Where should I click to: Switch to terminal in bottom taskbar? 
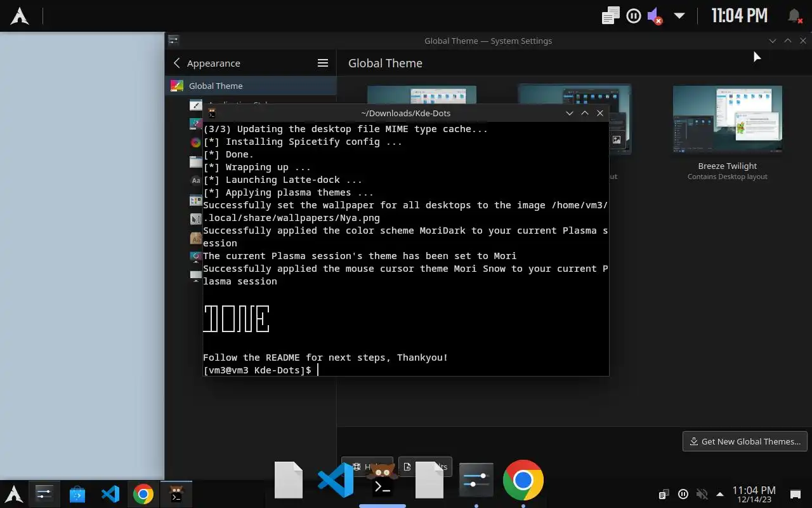click(176, 493)
